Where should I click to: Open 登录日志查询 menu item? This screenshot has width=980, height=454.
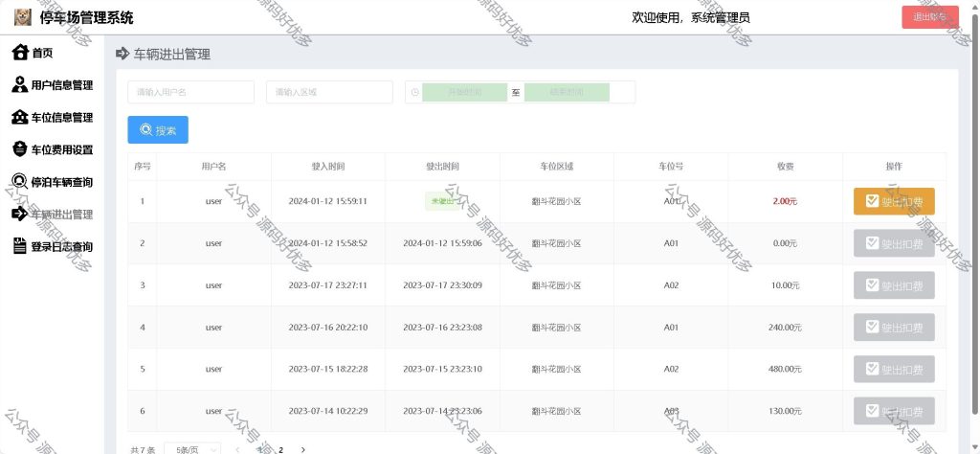pyautogui.click(x=62, y=247)
